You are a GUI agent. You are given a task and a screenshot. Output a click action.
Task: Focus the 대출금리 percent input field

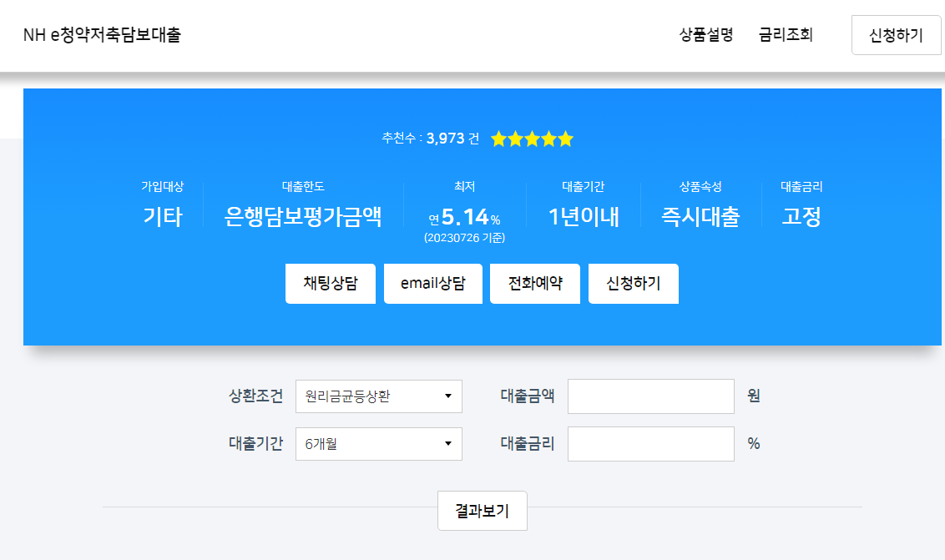click(x=651, y=444)
